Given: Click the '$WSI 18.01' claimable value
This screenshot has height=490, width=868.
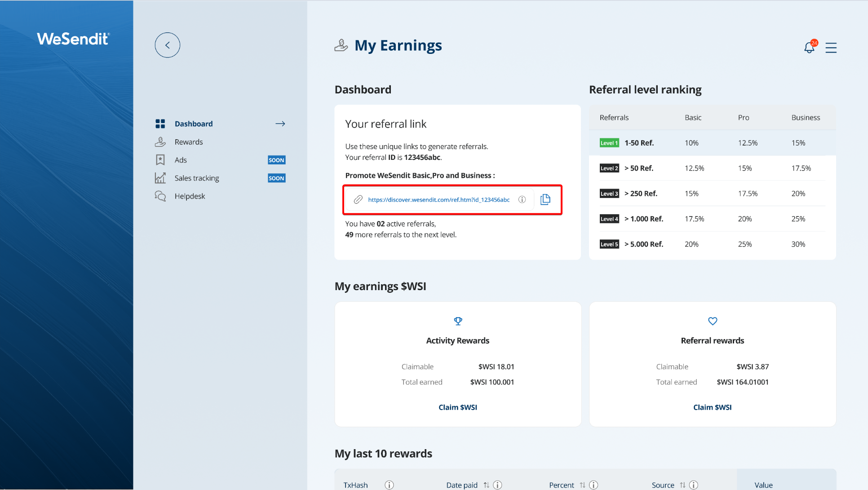Looking at the screenshot, I should 496,367.
